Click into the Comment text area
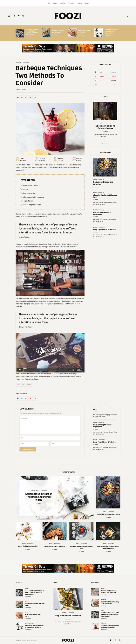The height and width of the screenshot is (644, 136). tap(50, 425)
